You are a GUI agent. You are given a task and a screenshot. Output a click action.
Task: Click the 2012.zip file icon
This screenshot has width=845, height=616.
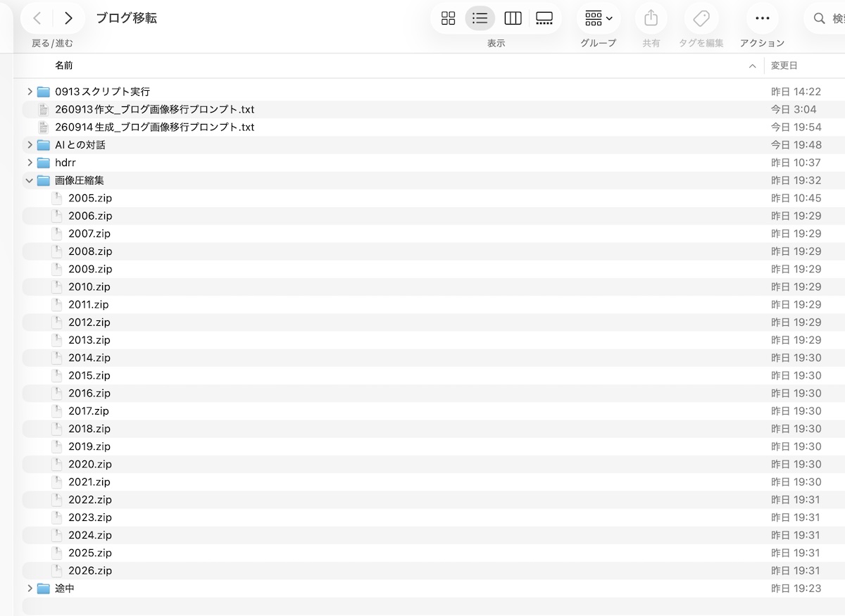click(x=56, y=322)
